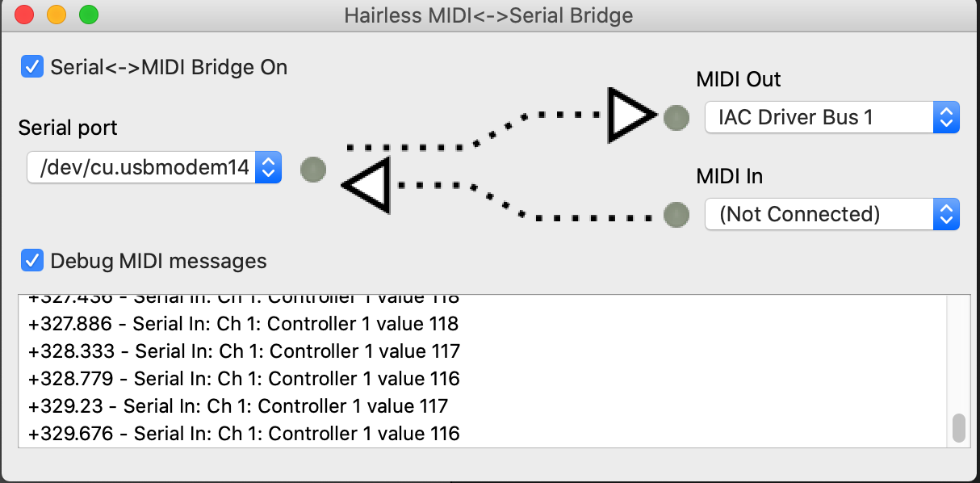Click the Debug MIDI messages label text
This screenshot has width=980, height=483.
coord(158,261)
